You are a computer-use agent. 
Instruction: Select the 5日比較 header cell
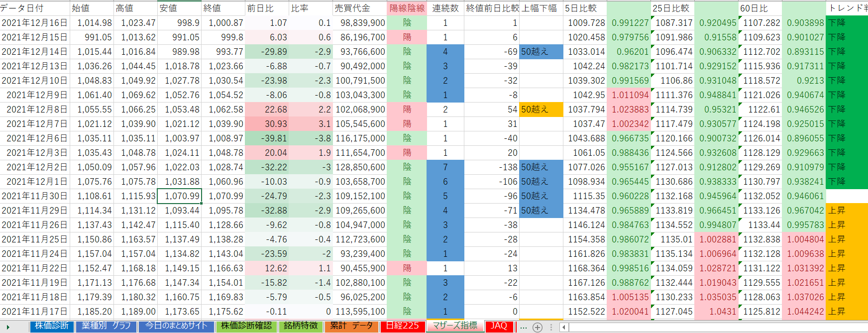(585, 8)
